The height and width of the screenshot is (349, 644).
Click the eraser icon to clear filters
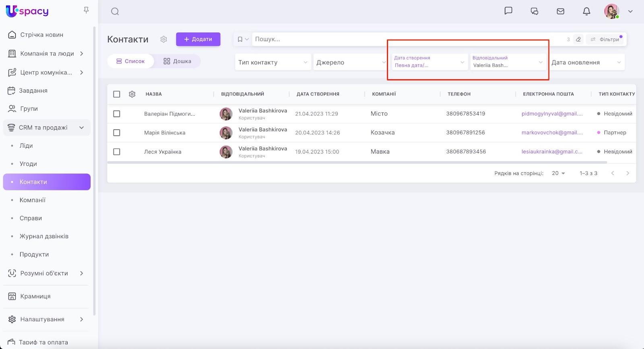[578, 39]
